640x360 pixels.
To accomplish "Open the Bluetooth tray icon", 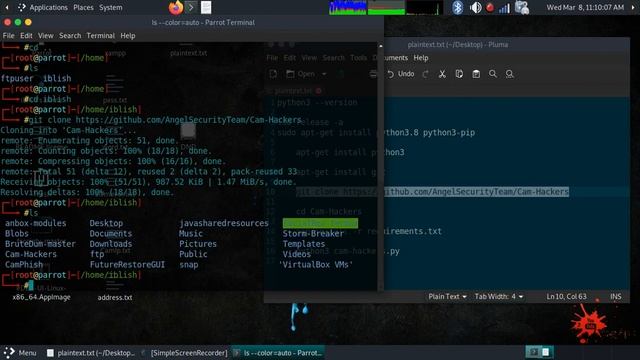I will [458, 7].
